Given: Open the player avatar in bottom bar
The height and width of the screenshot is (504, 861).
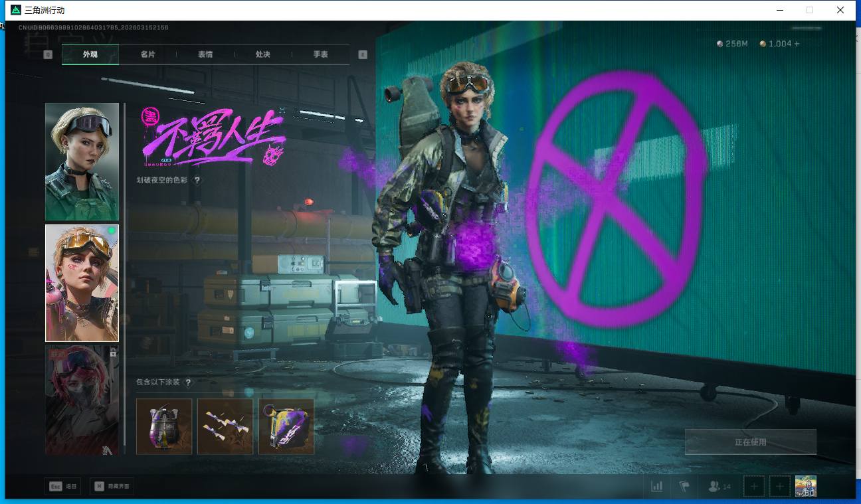Looking at the screenshot, I should [x=806, y=486].
